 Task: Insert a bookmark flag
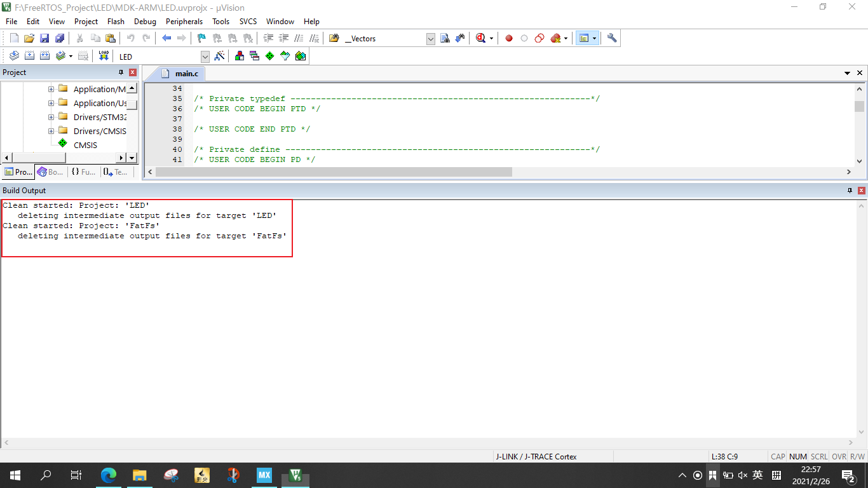[x=201, y=38]
